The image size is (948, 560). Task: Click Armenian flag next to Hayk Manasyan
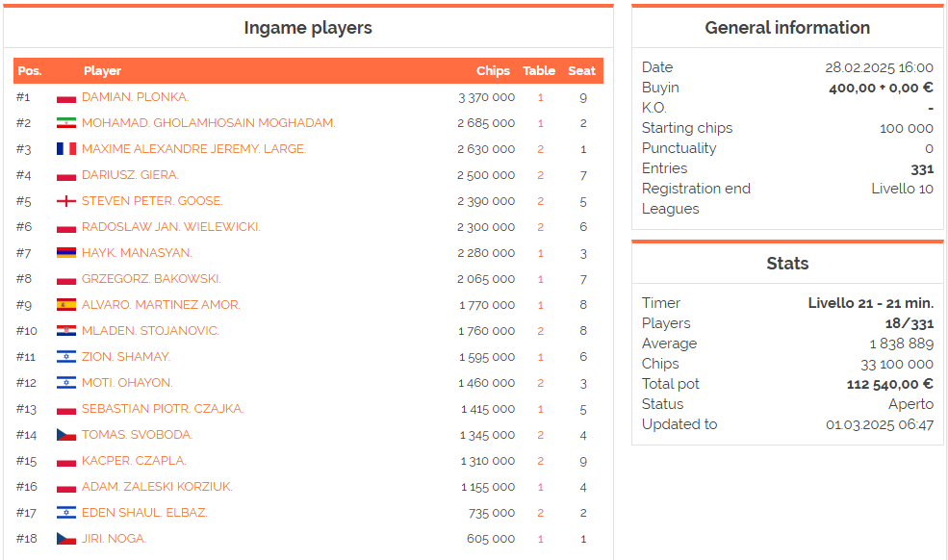tap(65, 253)
